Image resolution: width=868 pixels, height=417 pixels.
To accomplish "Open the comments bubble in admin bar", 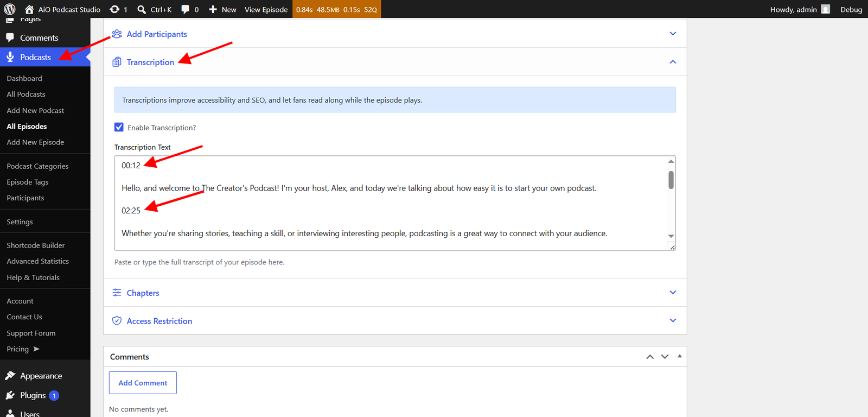I will pyautogui.click(x=186, y=9).
